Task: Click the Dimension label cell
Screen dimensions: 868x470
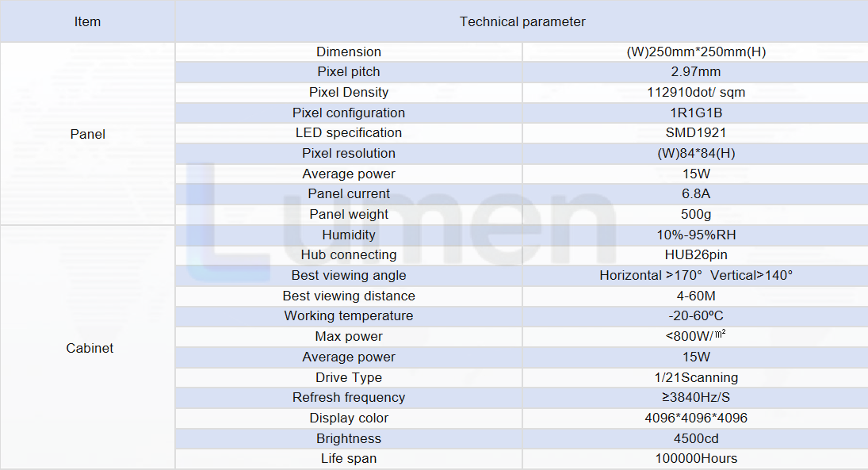Action: coord(349,52)
